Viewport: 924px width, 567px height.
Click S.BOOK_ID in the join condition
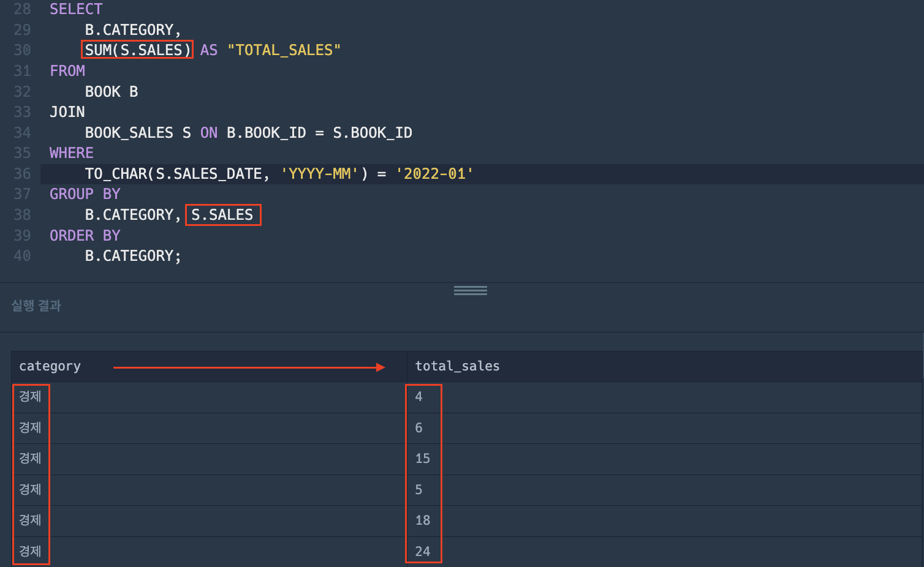click(373, 133)
